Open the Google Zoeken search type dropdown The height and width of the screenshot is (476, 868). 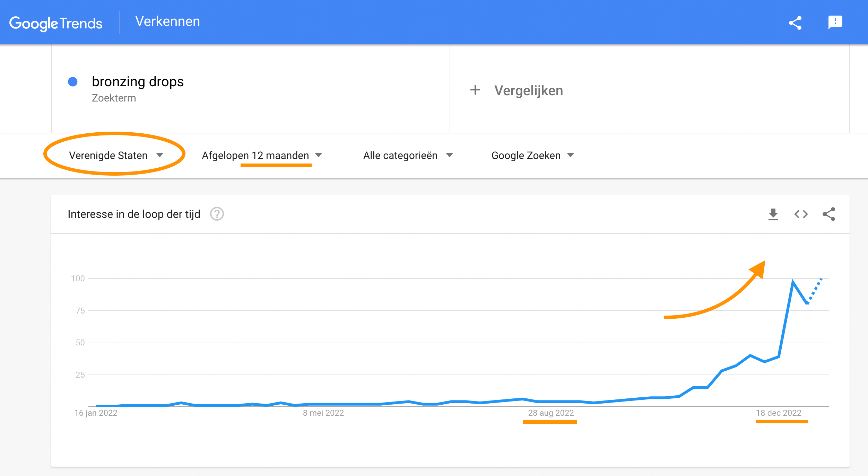point(533,155)
